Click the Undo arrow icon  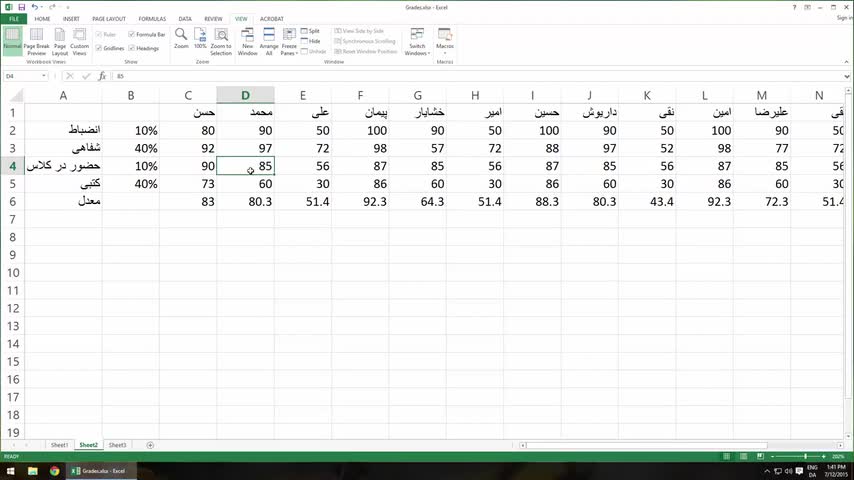[x=34, y=7]
